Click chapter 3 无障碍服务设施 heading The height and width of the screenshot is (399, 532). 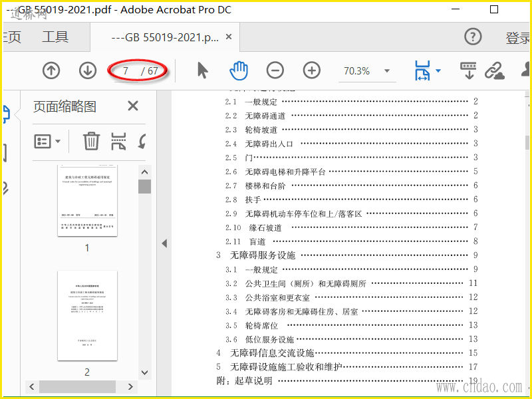[x=347, y=255]
